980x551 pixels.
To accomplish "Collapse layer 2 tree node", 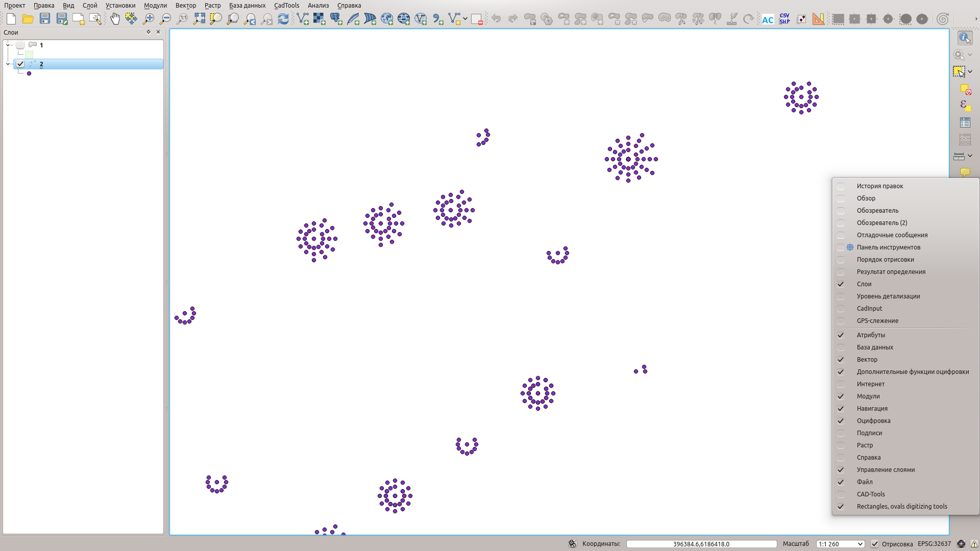I will click(x=8, y=64).
